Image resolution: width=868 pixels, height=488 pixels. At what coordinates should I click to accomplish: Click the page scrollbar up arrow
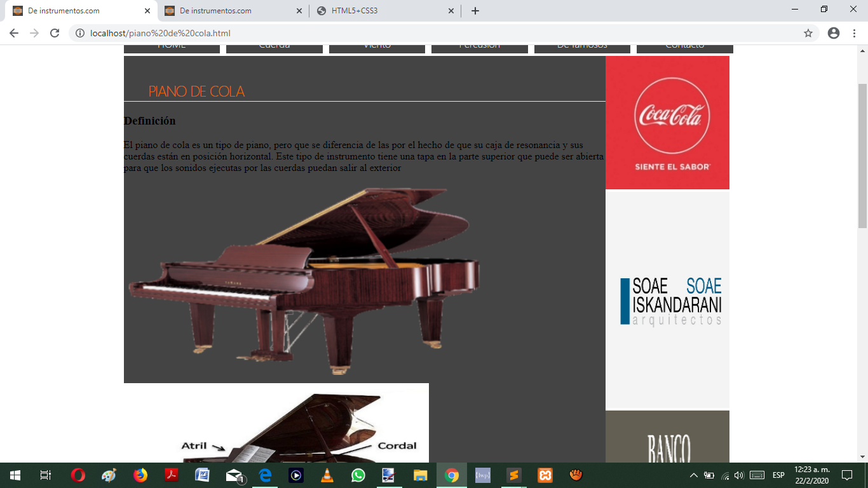[862, 50]
